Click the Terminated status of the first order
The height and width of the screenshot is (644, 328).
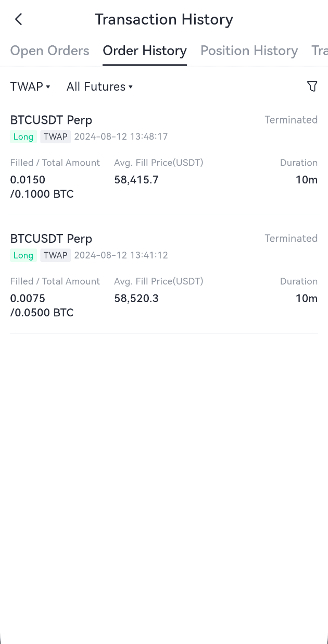tap(291, 120)
